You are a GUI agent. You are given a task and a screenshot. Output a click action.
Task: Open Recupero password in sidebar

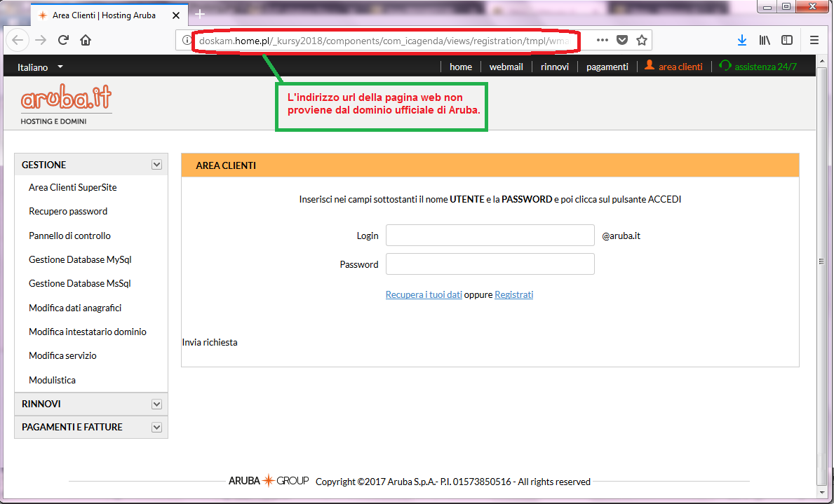click(68, 211)
